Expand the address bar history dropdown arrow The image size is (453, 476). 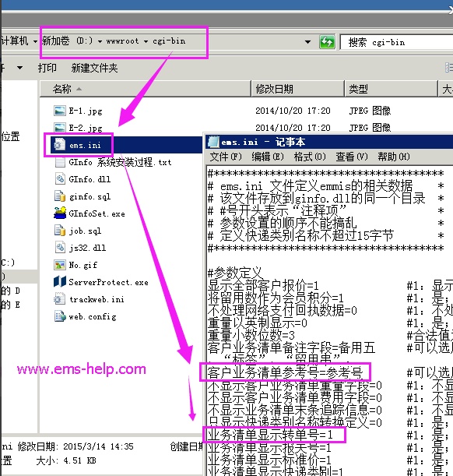(x=307, y=42)
